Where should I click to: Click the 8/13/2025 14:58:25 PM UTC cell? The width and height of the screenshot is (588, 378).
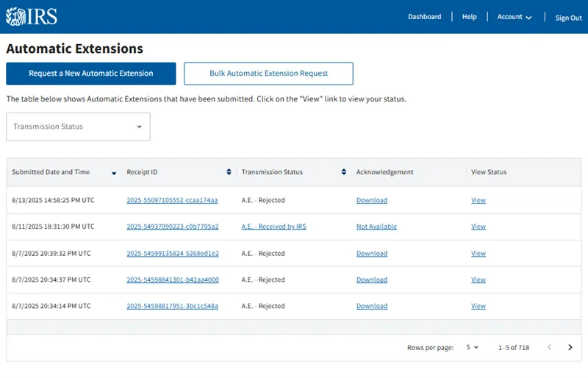pyautogui.click(x=53, y=200)
